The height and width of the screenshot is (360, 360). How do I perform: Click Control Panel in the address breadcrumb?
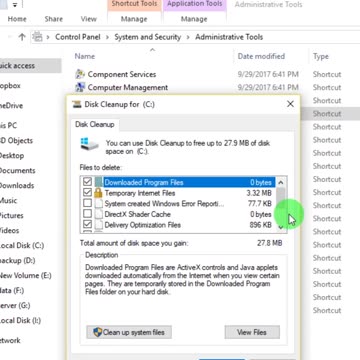[x=78, y=37]
